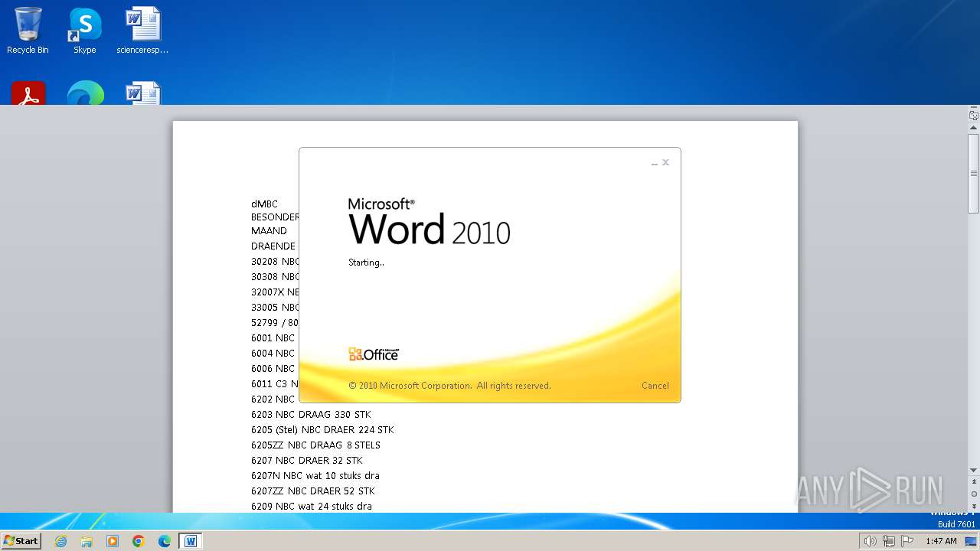Click the Select Browse Object circle button

click(x=974, y=494)
